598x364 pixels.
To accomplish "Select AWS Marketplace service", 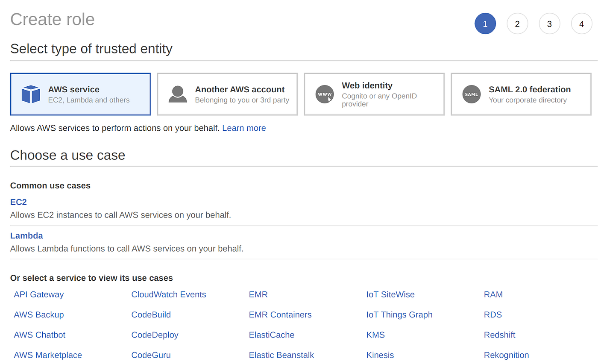I will click(48, 355).
